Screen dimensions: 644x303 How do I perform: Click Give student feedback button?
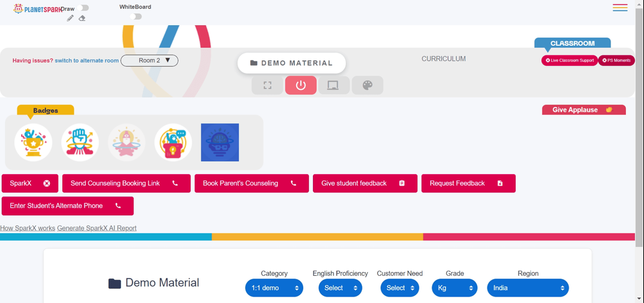(x=365, y=183)
